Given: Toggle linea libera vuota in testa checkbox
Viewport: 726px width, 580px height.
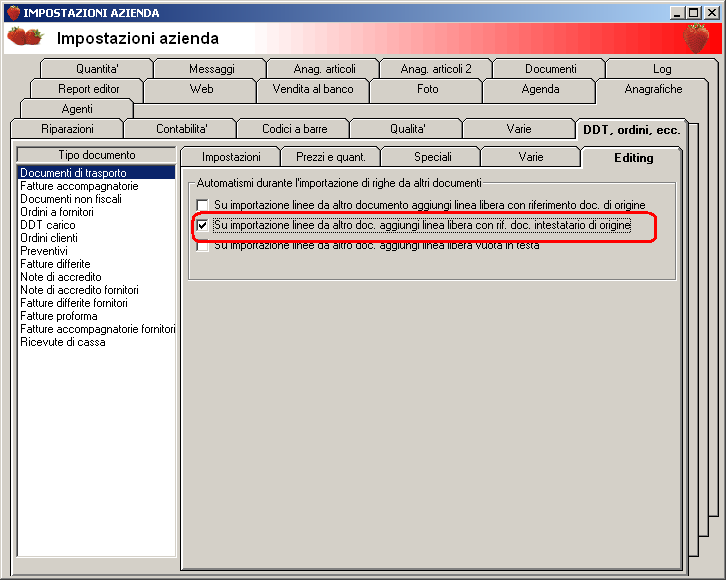Looking at the screenshot, I should [x=202, y=245].
